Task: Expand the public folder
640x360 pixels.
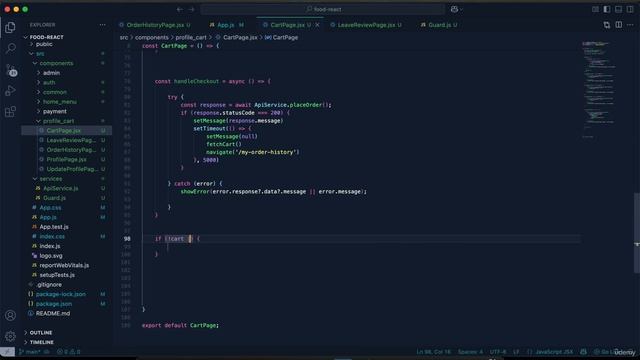Action: tap(44, 44)
